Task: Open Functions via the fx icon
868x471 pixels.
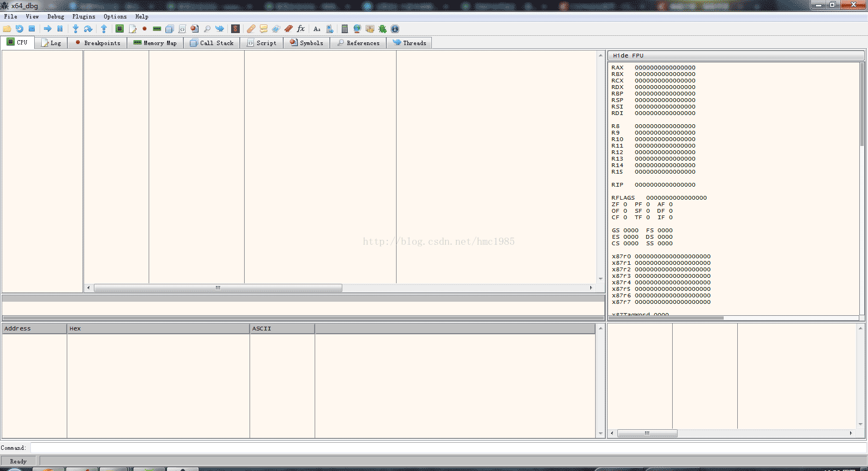Action: point(301,29)
